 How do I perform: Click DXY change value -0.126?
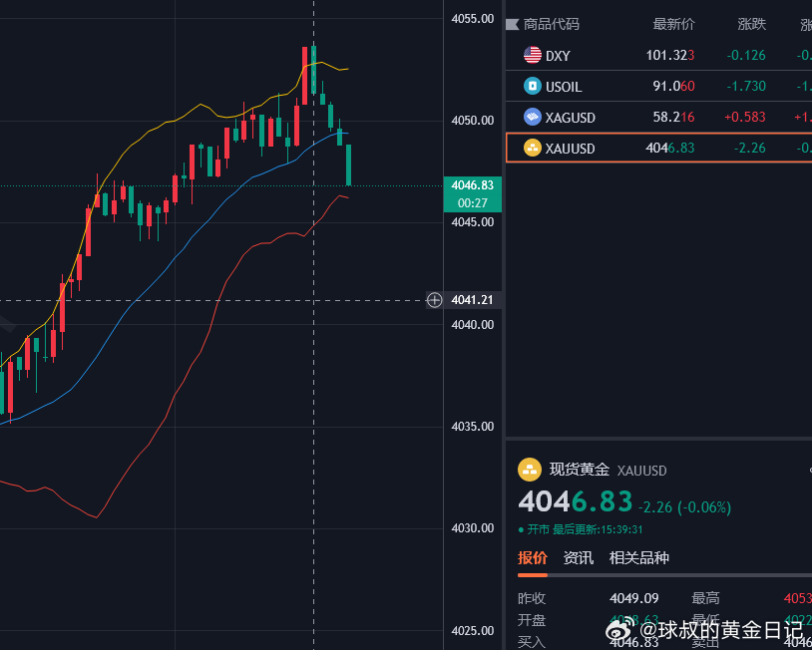746,55
